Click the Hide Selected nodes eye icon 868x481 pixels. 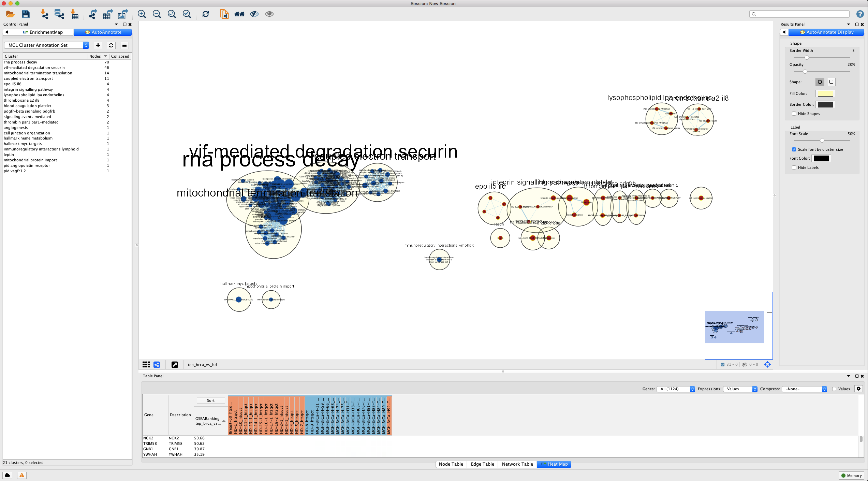254,14
